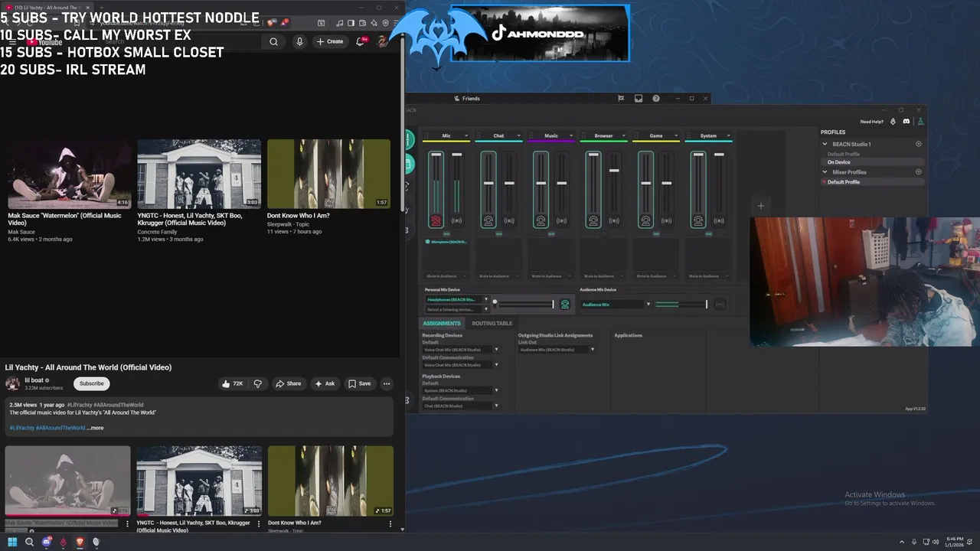
Task: Open help icon in Friends window
Action: pyautogui.click(x=656, y=99)
